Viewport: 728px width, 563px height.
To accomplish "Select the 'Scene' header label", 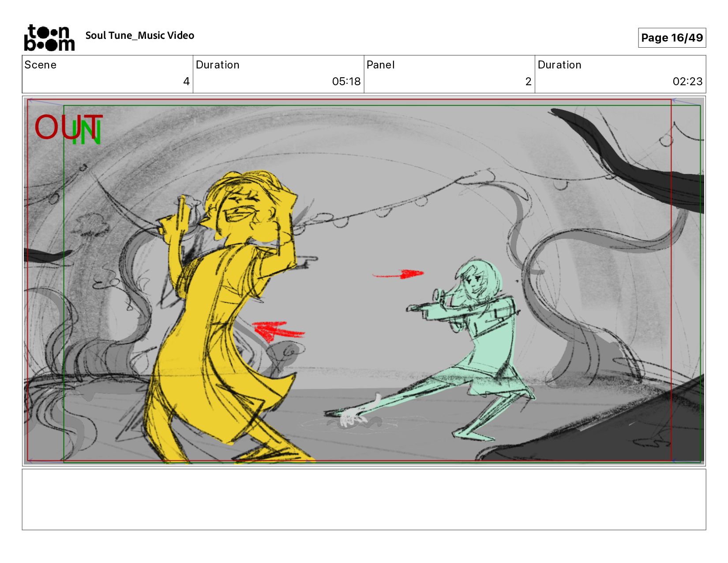I will [41, 65].
